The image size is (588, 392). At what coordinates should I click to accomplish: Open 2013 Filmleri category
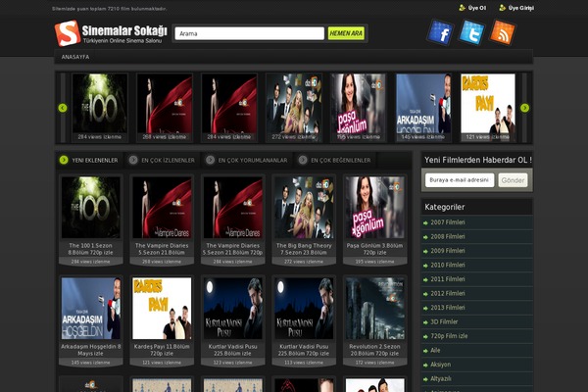(x=448, y=308)
